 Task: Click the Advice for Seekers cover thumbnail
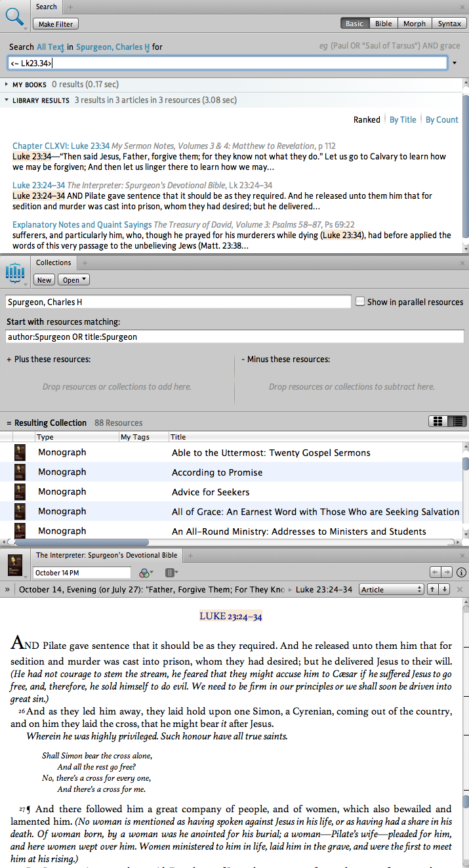pos(20,492)
